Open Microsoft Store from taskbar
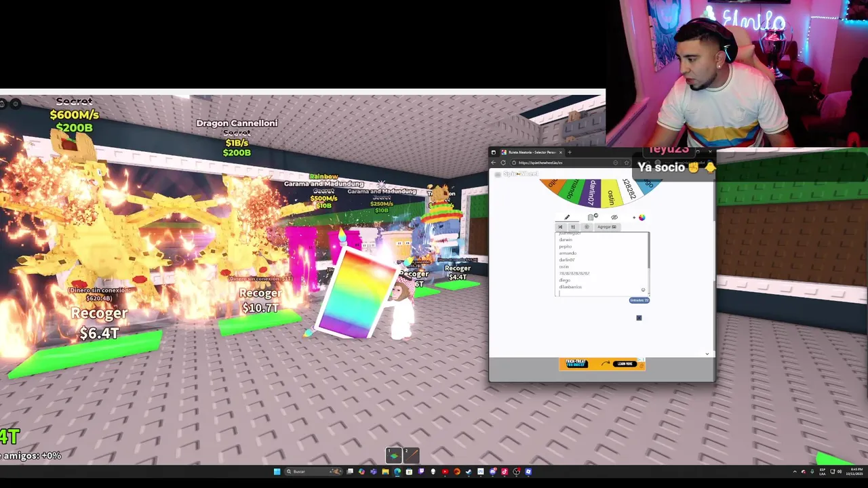 coord(409,472)
